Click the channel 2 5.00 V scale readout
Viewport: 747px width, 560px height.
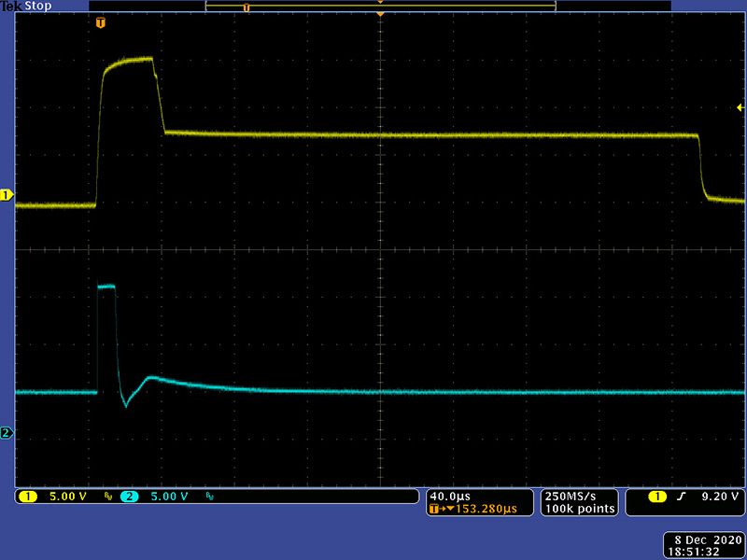pos(168,497)
